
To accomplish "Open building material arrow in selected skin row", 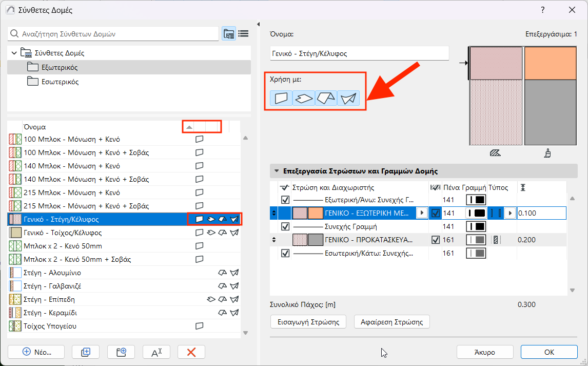I will pyautogui.click(x=422, y=213).
